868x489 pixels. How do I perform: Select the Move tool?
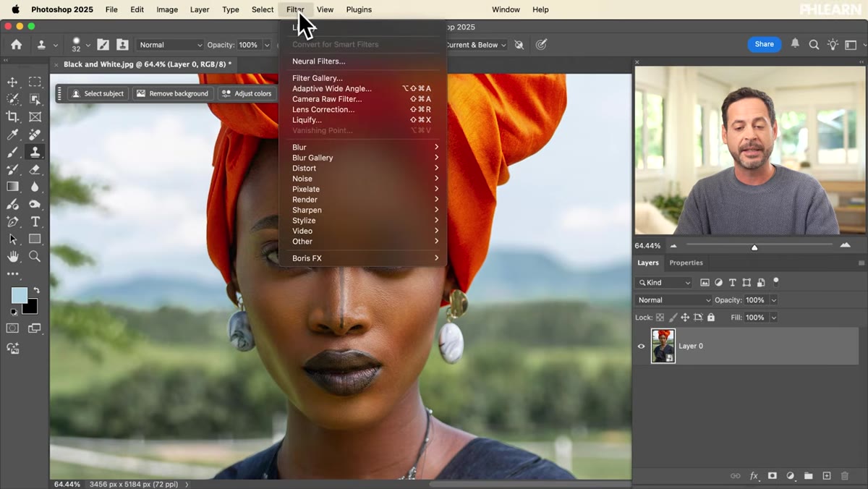(x=12, y=82)
